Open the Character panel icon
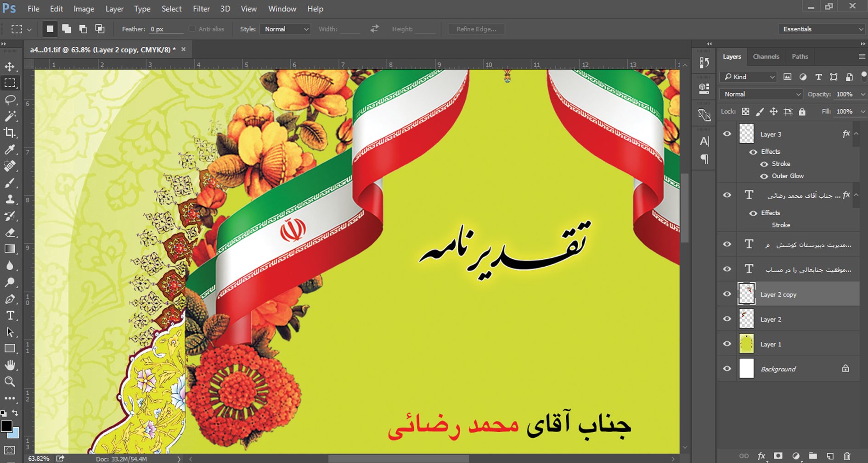Viewport: 868px width, 463px height. (704, 141)
